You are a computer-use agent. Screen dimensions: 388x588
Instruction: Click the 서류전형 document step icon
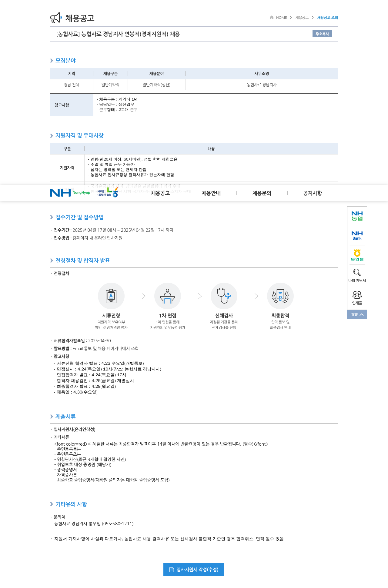click(111, 296)
